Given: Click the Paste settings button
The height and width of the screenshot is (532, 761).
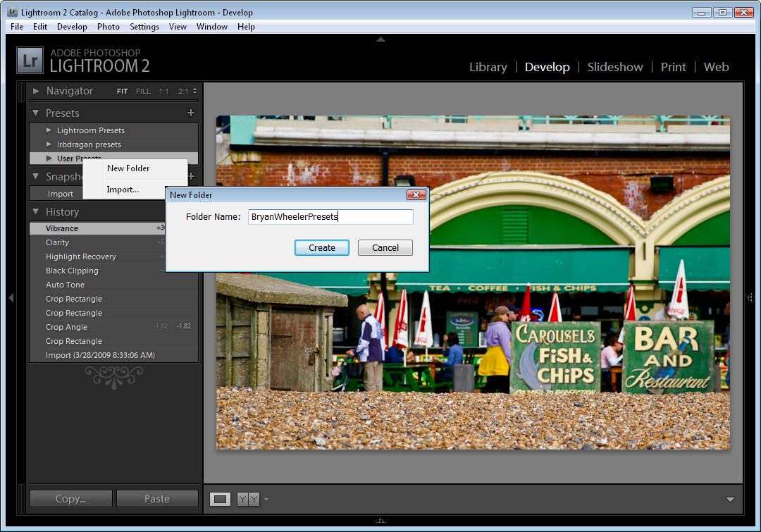Looking at the screenshot, I should 157,498.
